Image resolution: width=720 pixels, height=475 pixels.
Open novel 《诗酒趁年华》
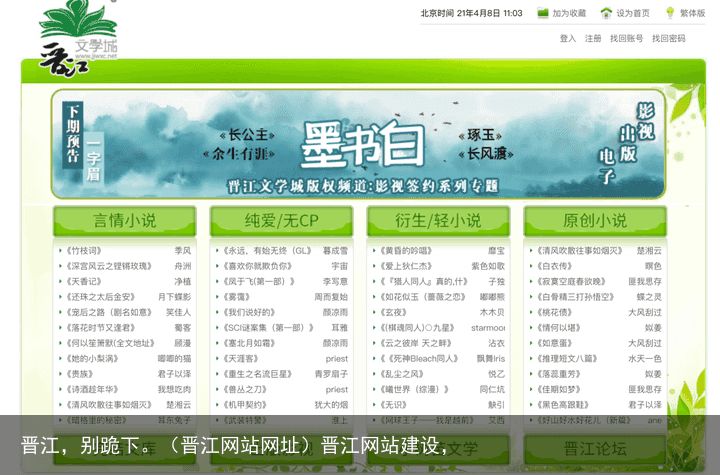(92, 390)
